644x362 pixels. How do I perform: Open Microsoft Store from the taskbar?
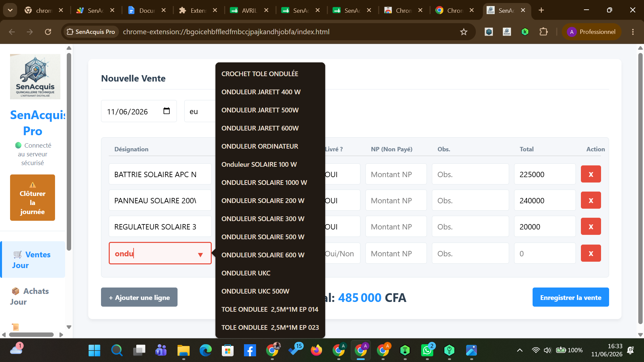coord(228,350)
